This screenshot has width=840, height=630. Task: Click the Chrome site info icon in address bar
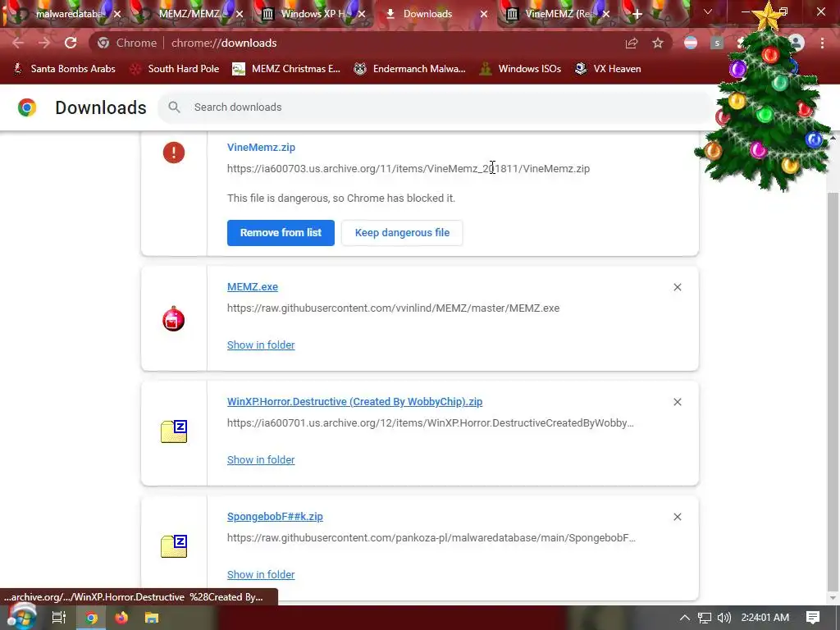pyautogui.click(x=103, y=43)
